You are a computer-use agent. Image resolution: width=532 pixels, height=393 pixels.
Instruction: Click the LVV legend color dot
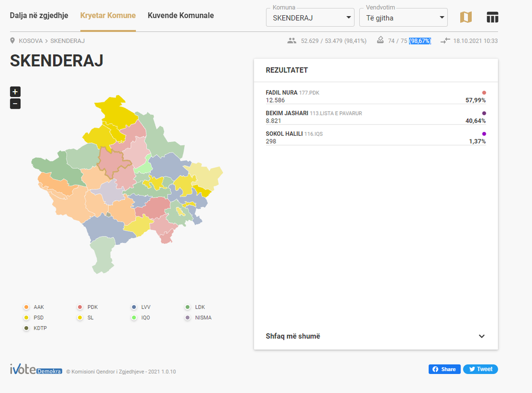134,307
